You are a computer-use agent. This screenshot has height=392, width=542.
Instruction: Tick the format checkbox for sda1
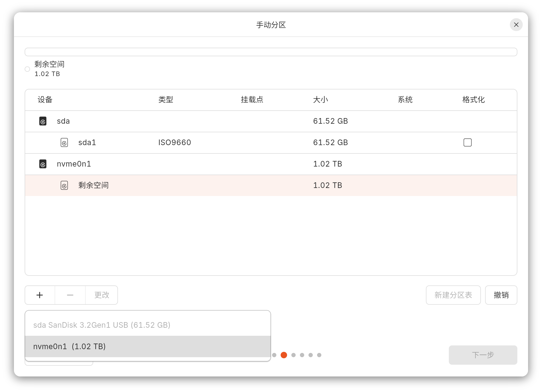(x=468, y=142)
